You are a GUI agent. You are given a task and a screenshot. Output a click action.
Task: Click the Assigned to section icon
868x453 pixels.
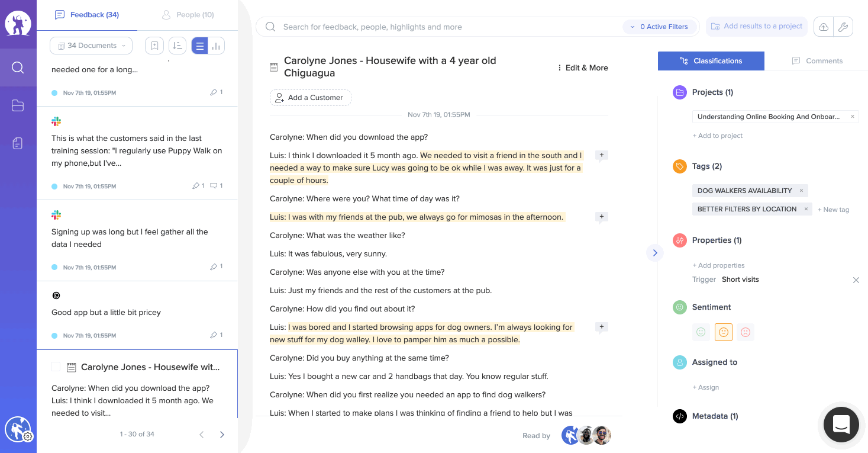pos(680,362)
